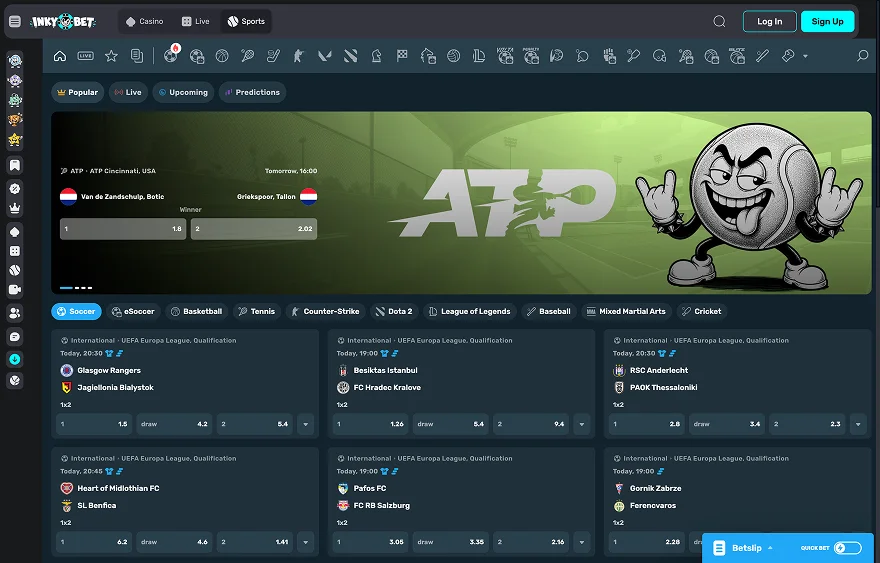The width and height of the screenshot is (880, 563).
Task: Bet on Van de Zandschulp at 1.8
Action: tap(123, 229)
